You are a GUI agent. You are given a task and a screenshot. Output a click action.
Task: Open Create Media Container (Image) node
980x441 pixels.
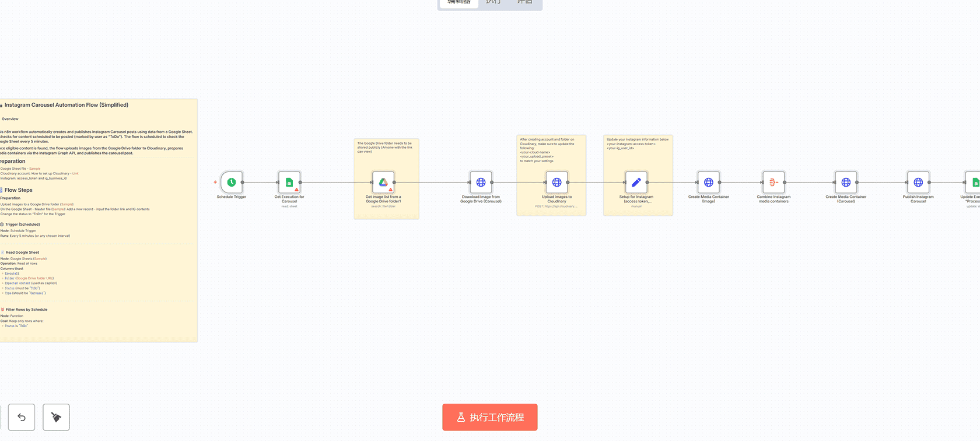pyautogui.click(x=708, y=183)
